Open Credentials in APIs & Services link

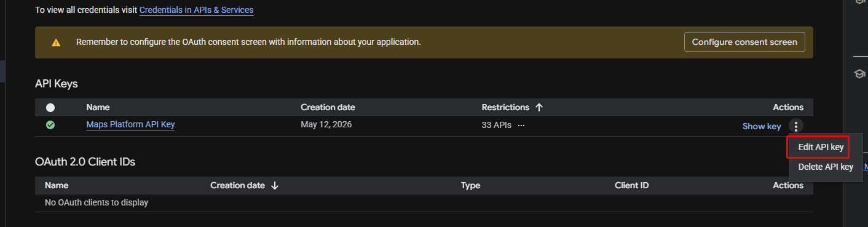tap(196, 10)
